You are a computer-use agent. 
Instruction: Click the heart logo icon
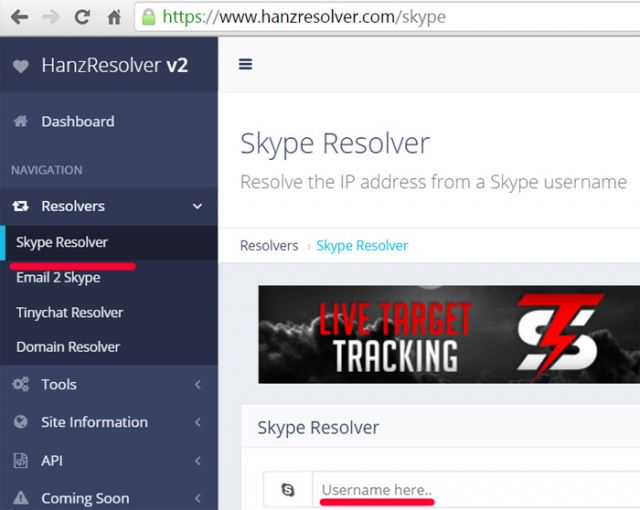click(21, 66)
